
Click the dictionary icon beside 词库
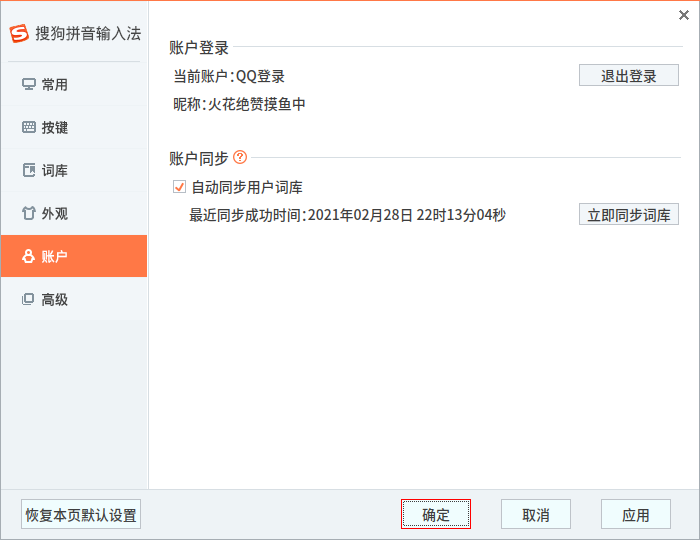28,171
